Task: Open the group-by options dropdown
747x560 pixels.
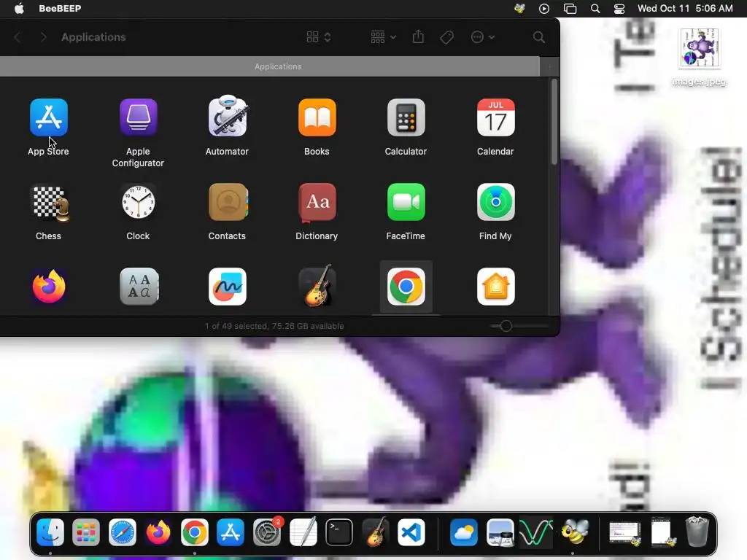Action: pyautogui.click(x=383, y=37)
